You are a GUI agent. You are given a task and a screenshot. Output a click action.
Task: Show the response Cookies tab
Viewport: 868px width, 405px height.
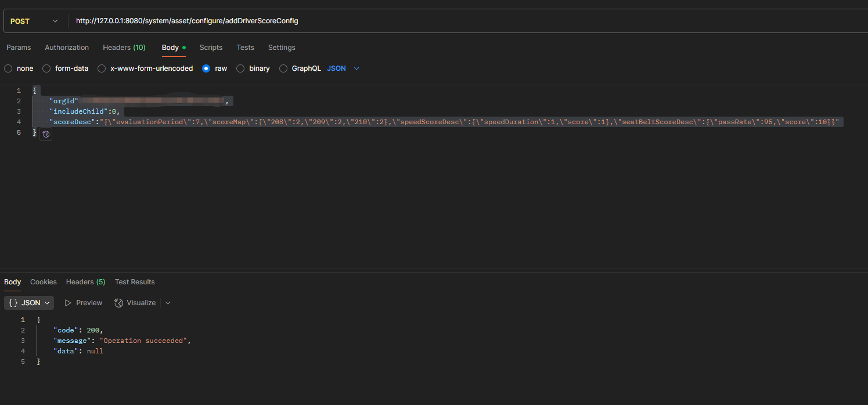click(x=44, y=282)
